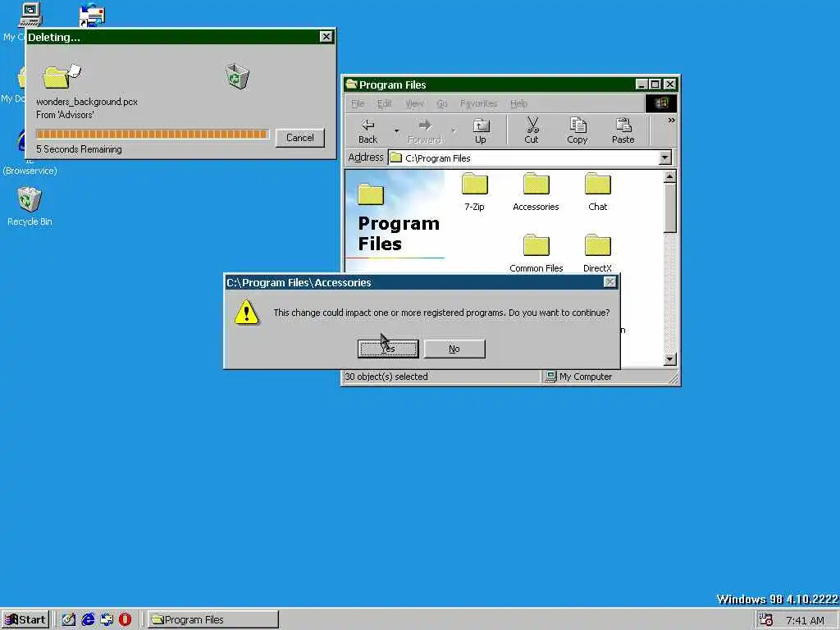Click the Outlook Express desktop shortcut icon

(92, 15)
